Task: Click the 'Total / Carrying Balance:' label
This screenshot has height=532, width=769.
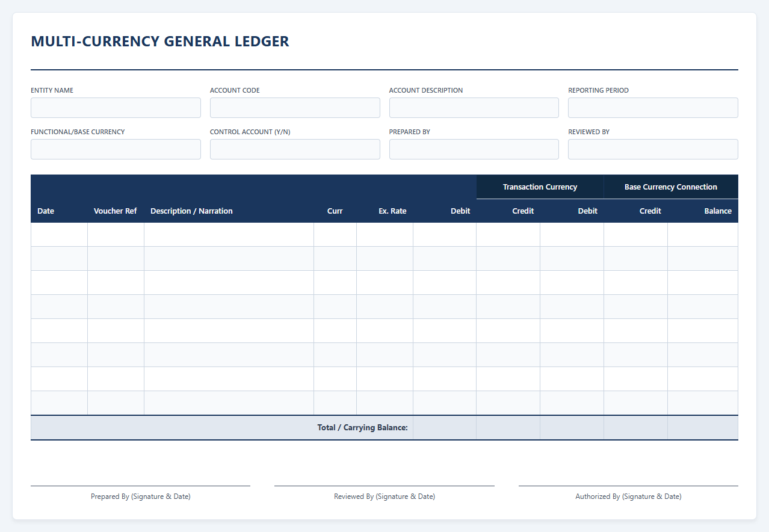Action: pos(362,427)
